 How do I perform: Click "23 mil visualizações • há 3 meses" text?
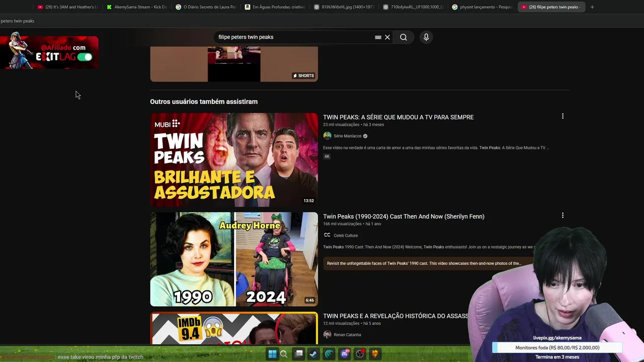353,125
